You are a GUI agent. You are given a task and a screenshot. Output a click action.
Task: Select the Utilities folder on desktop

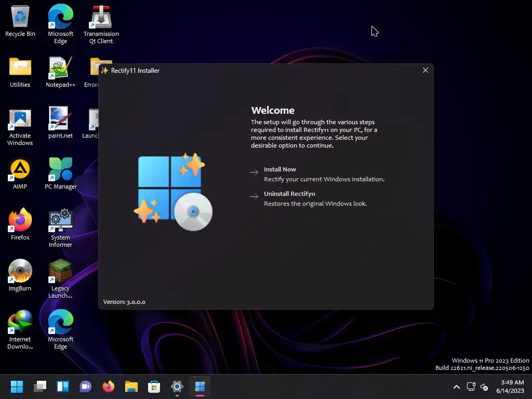point(20,72)
